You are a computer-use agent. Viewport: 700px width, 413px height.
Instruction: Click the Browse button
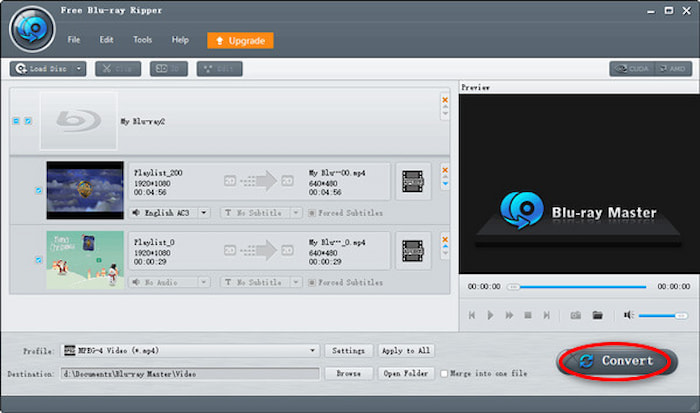click(348, 373)
